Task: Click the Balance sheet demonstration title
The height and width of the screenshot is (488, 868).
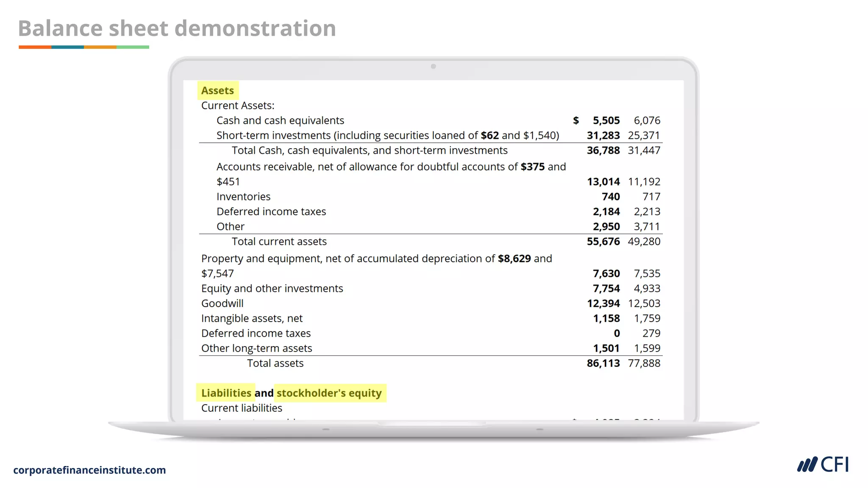Action: 177,28
